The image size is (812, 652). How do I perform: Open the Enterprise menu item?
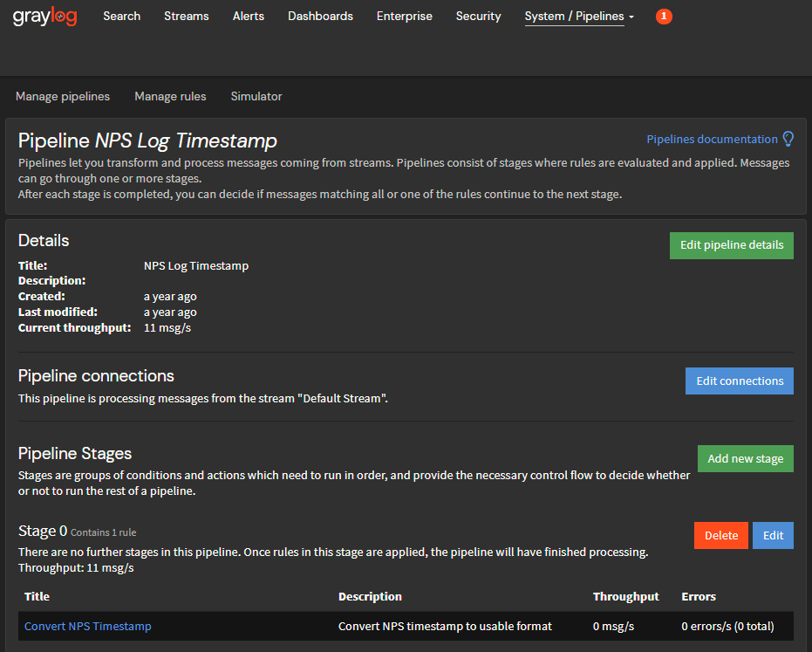(x=405, y=17)
